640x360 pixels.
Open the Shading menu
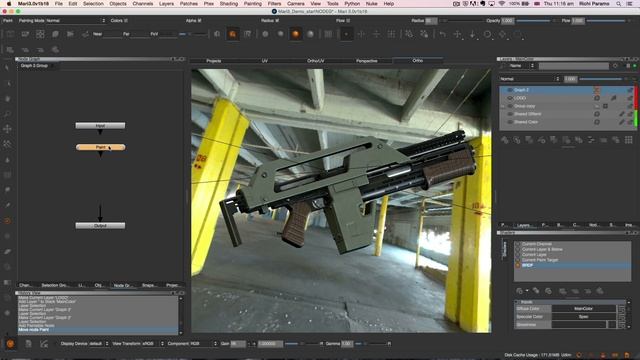[x=229, y=4]
